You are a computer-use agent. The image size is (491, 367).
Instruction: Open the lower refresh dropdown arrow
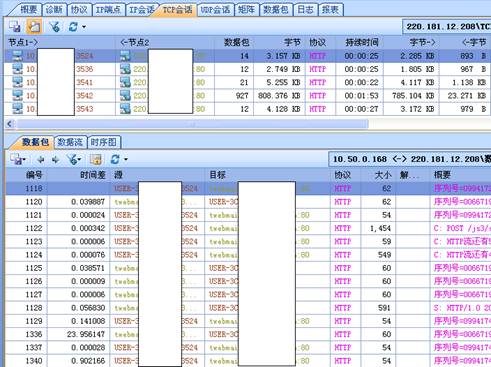[126, 160]
